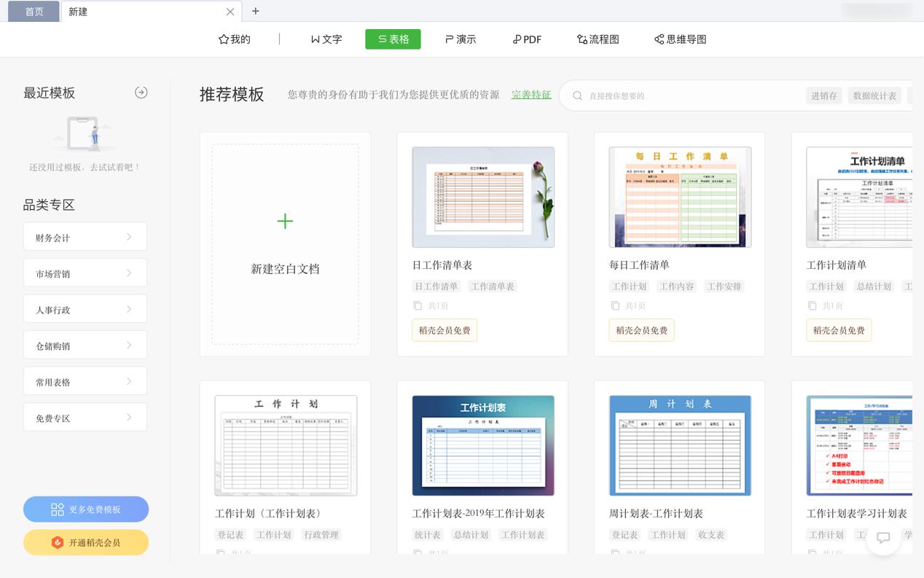The image size is (924, 578).
Task: Click the search magnifier icon
Action: pos(577,95)
